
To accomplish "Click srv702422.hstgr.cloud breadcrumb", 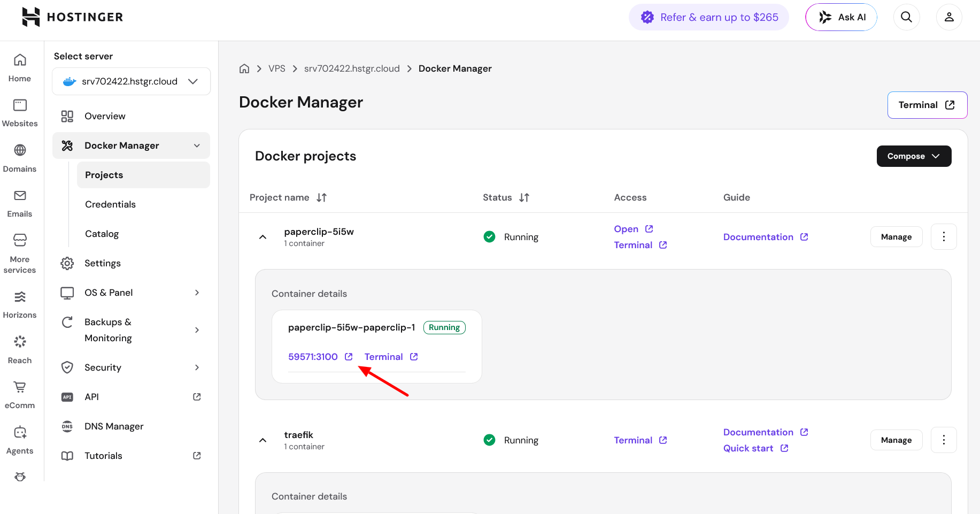I will [352, 68].
